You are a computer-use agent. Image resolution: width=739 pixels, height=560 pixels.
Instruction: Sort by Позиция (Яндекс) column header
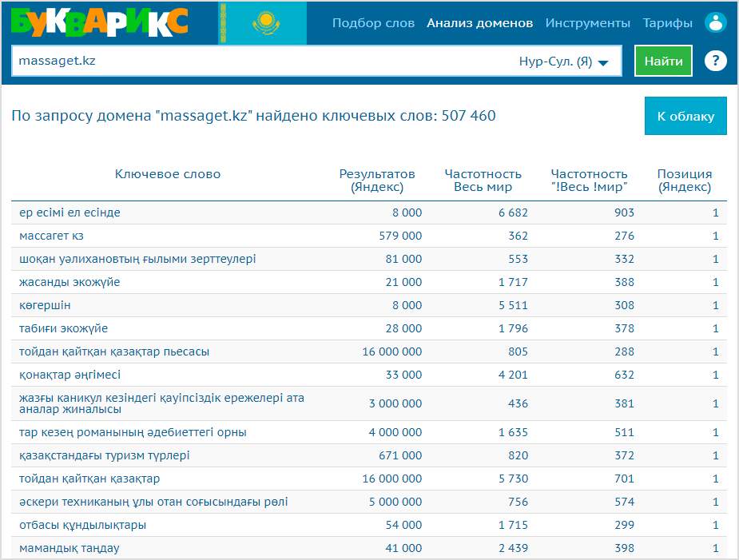685,181
